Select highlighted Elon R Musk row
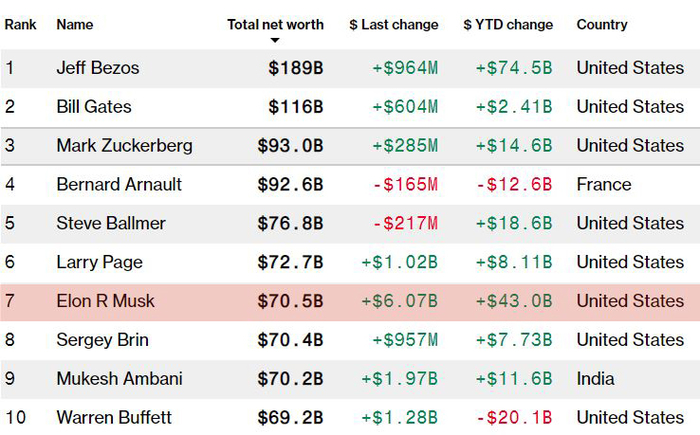The width and height of the screenshot is (700, 435). 350,301
